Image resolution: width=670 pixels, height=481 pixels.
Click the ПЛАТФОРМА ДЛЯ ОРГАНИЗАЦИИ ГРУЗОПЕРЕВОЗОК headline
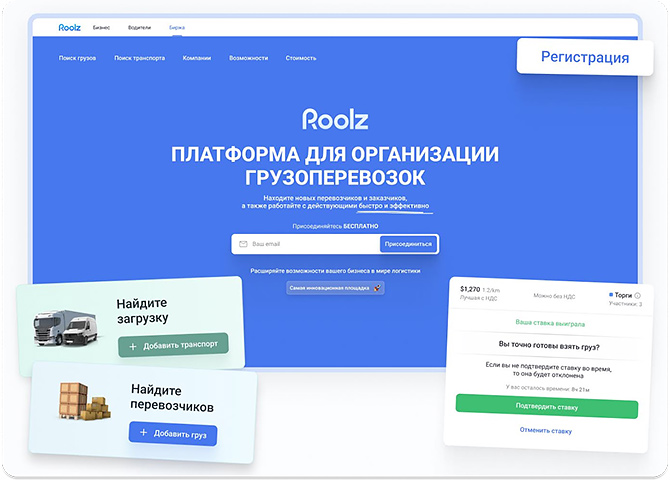tap(335, 166)
